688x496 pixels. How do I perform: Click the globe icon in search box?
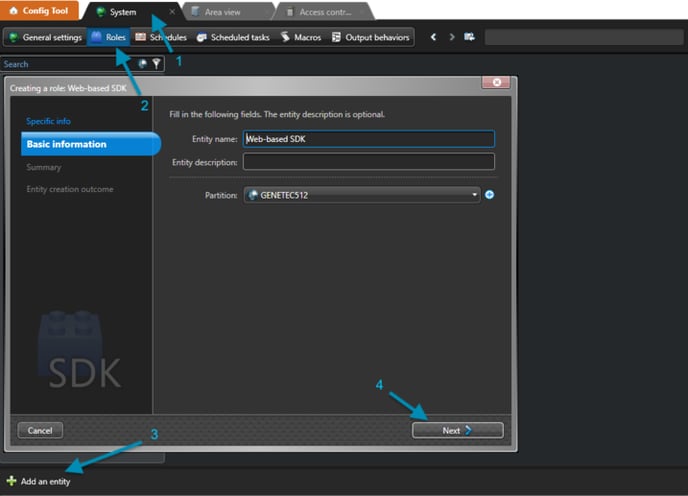click(143, 64)
